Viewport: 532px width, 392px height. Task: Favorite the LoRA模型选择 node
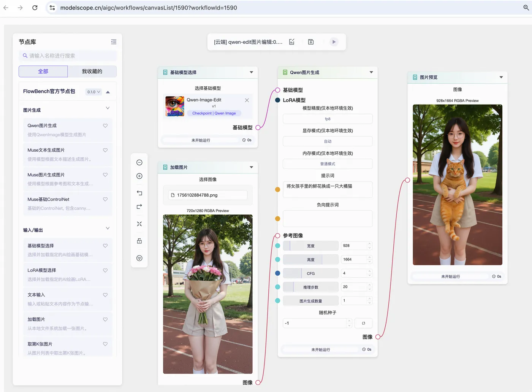(x=105, y=270)
